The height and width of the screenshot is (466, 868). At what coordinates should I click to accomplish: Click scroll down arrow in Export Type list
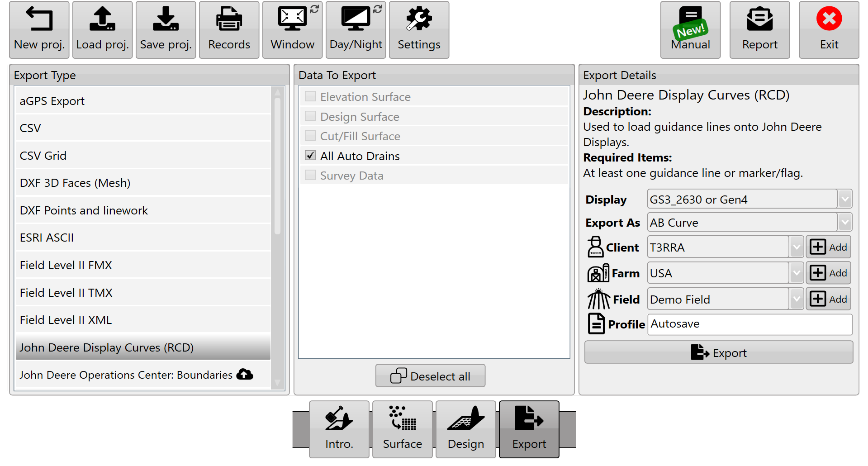[278, 383]
